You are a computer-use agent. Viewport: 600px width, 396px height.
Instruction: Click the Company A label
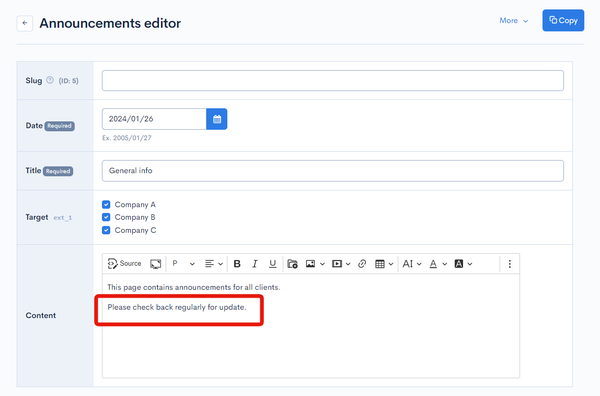[135, 205]
